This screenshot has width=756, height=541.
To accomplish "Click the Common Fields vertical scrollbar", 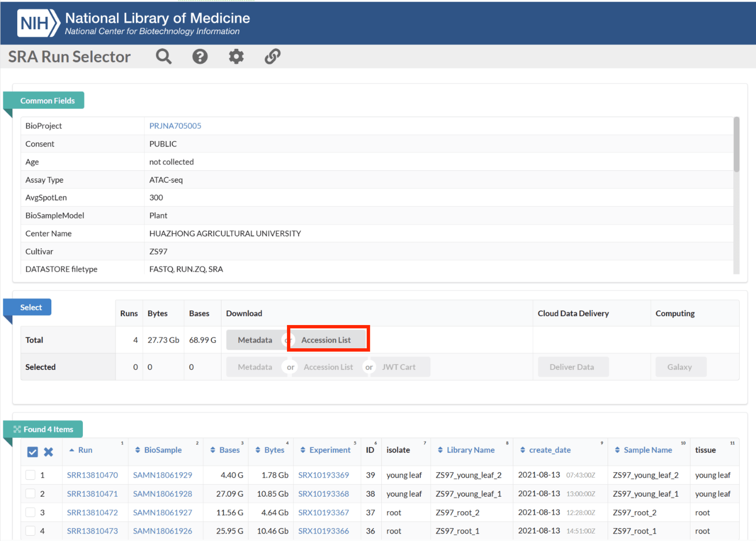I will (x=736, y=145).
